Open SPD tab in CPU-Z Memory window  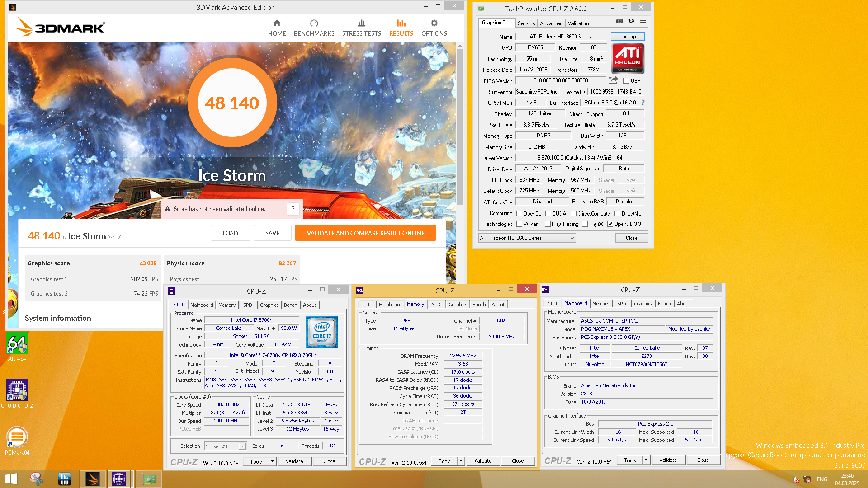point(436,305)
